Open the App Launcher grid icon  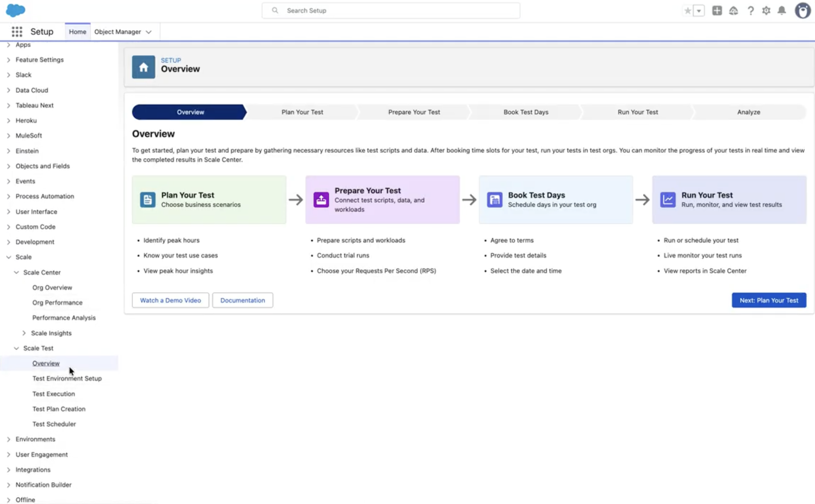click(x=17, y=32)
